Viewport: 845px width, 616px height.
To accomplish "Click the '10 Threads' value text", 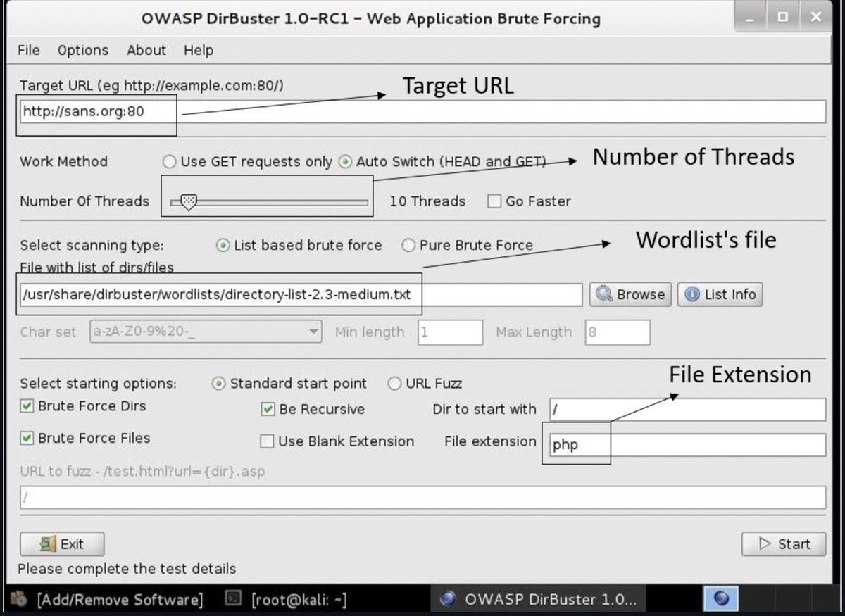I will click(x=427, y=201).
